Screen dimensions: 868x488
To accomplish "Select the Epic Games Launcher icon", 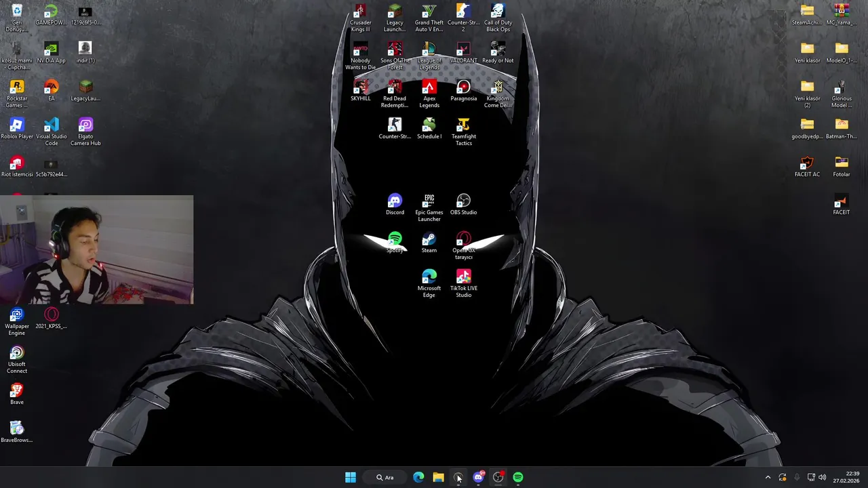I will pos(429,208).
